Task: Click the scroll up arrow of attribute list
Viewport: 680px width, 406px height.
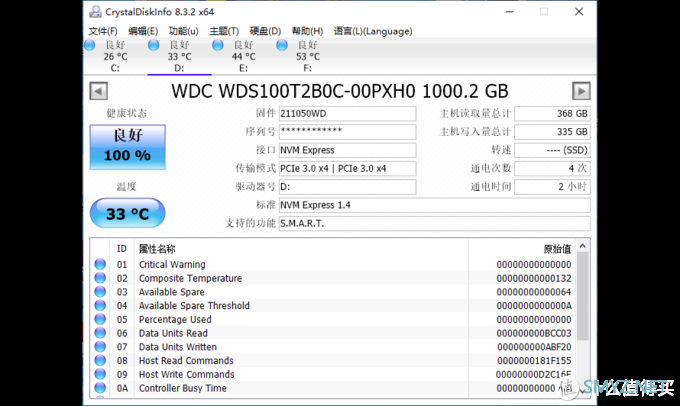Action: pos(582,246)
